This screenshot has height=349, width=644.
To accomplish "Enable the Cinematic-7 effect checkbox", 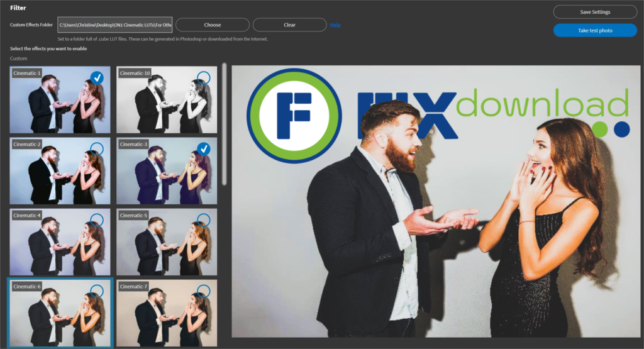I will tap(203, 291).
